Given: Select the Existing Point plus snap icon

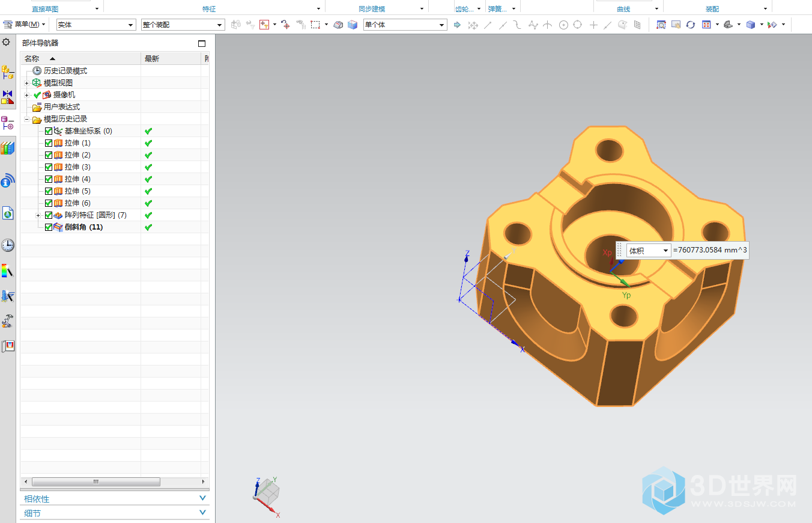Looking at the screenshot, I should [x=593, y=25].
